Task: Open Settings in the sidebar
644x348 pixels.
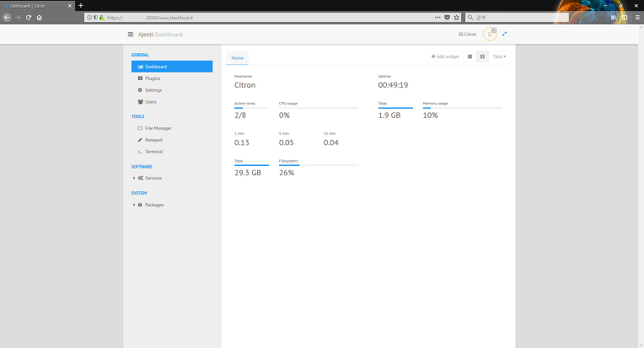Action: point(153,89)
